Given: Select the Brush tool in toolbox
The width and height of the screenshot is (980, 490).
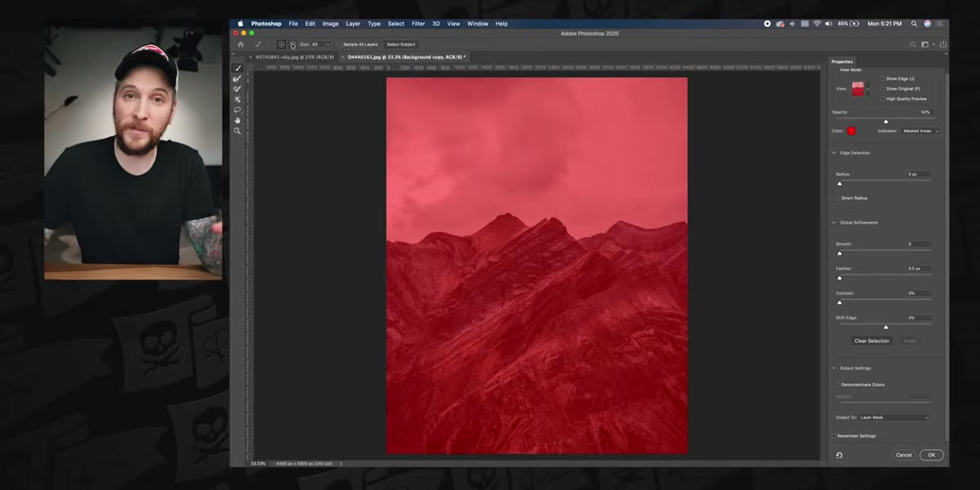Looking at the screenshot, I should [x=238, y=89].
